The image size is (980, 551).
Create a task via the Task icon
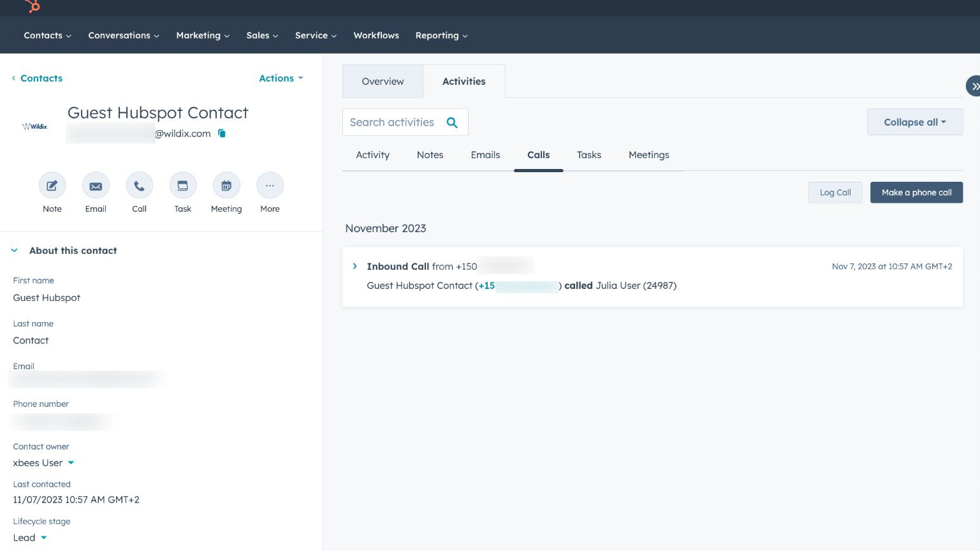183,186
